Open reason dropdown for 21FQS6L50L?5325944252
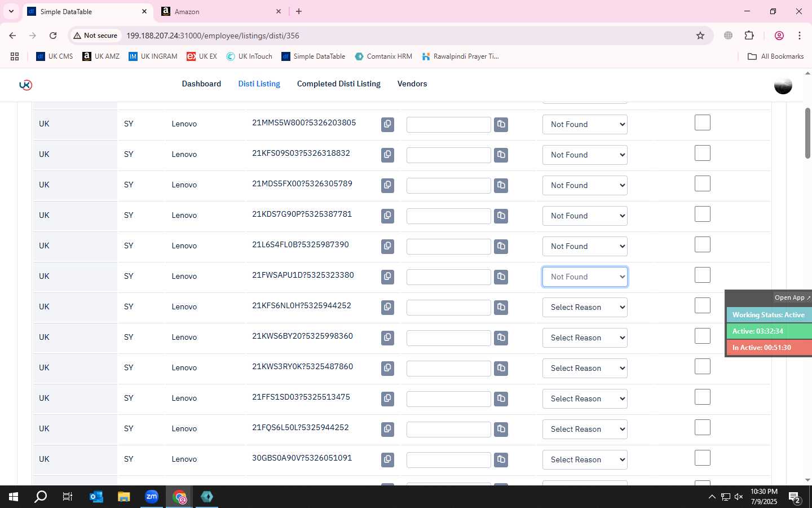Viewport: 812px width, 508px height. 585,429
